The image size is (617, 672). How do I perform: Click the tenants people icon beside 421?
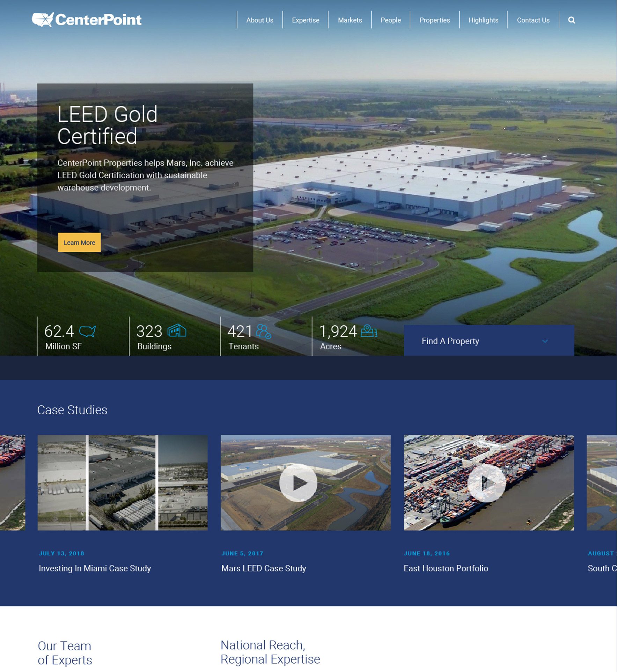263,331
